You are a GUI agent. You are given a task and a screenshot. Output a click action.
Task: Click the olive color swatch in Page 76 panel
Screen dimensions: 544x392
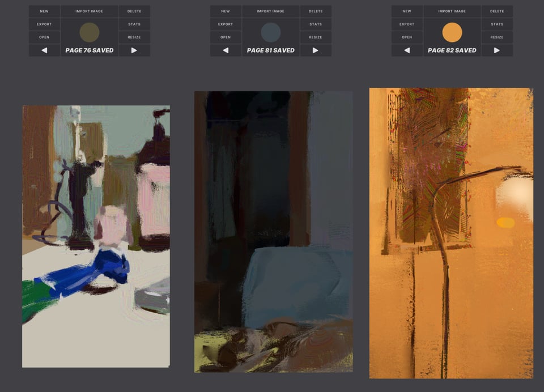click(90, 32)
